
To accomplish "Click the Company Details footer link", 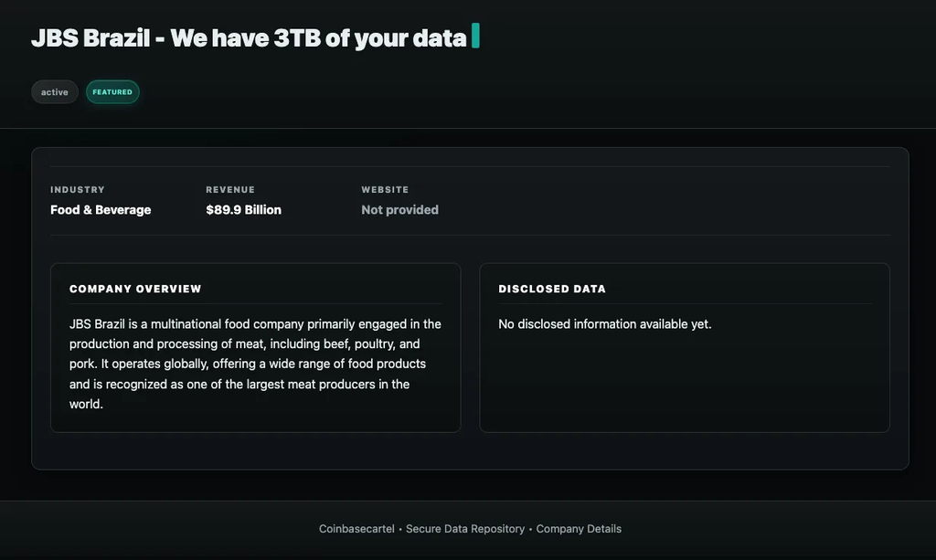I will click(579, 528).
